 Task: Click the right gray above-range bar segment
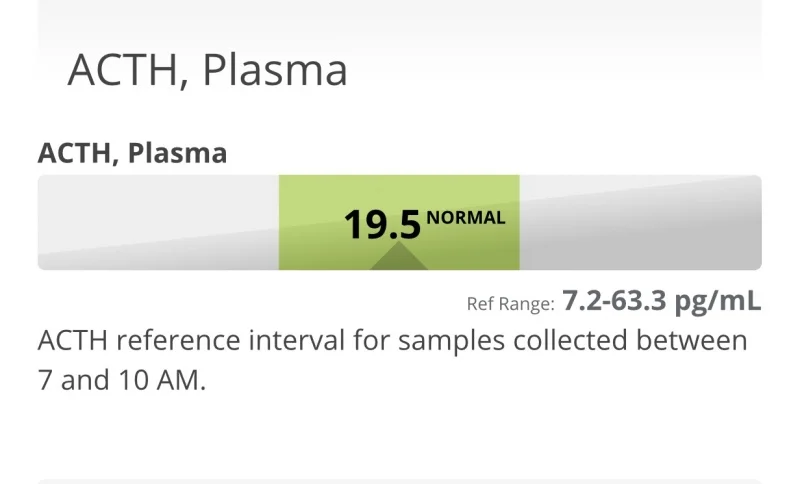[x=641, y=222]
